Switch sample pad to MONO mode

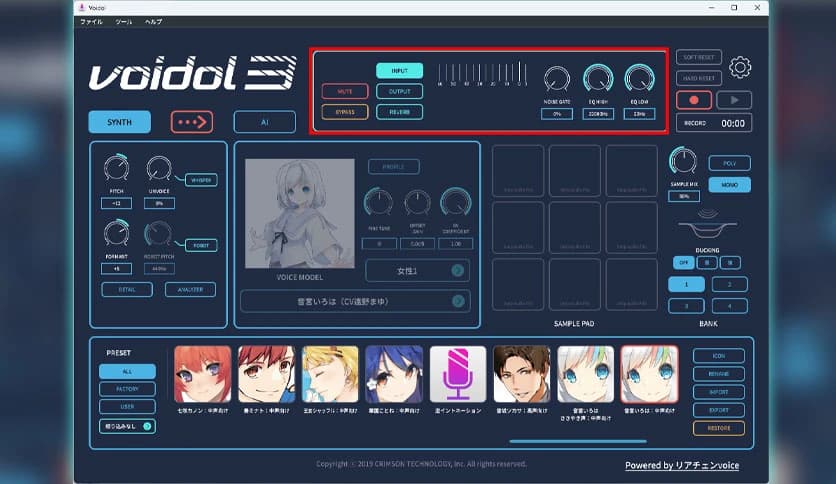pyautogui.click(x=729, y=184)
